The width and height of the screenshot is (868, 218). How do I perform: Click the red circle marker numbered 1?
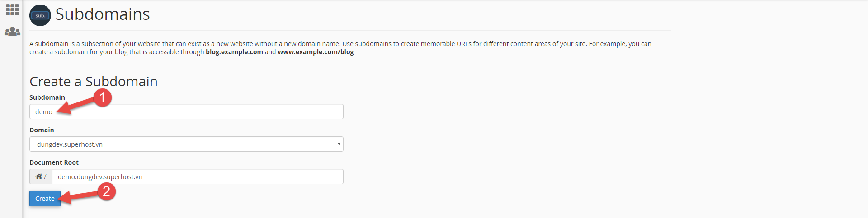point(103,97)
